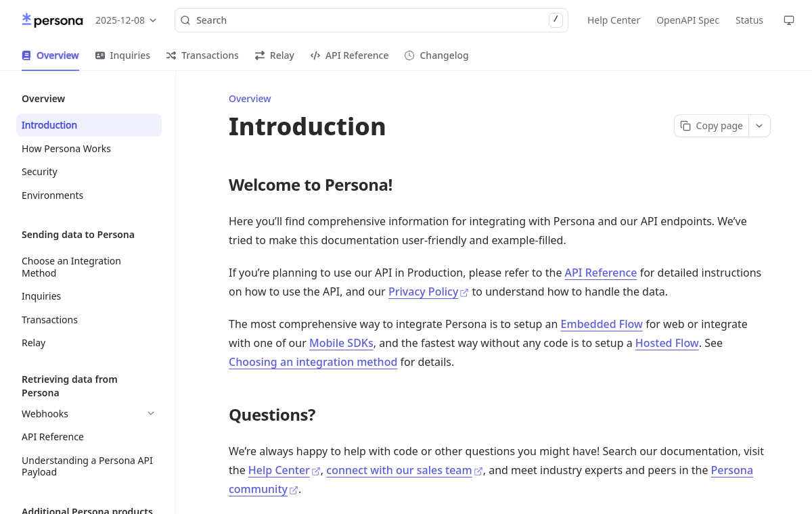Follow the Hosted Flow link
The height and width of the screenshot is (514, 812).
coord(667,343)
